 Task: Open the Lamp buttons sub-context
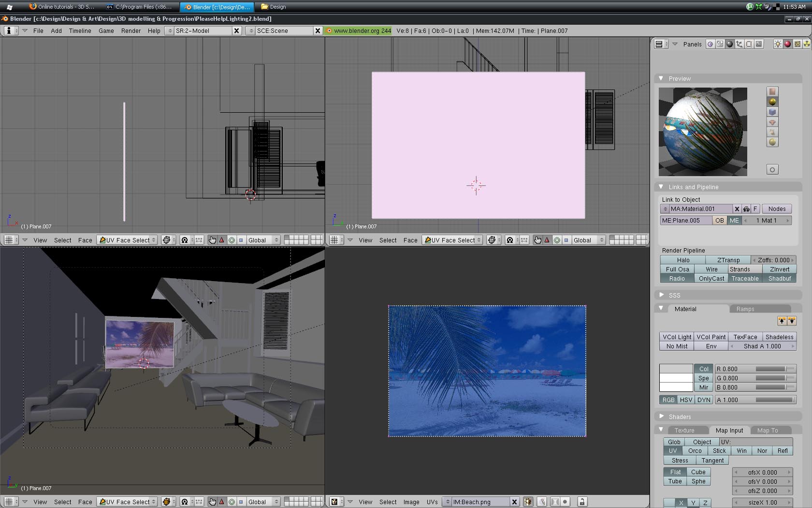pos(778,44)
